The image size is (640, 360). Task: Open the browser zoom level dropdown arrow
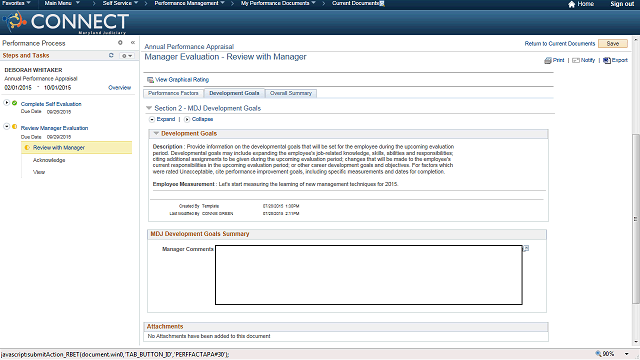click(627, 354)
